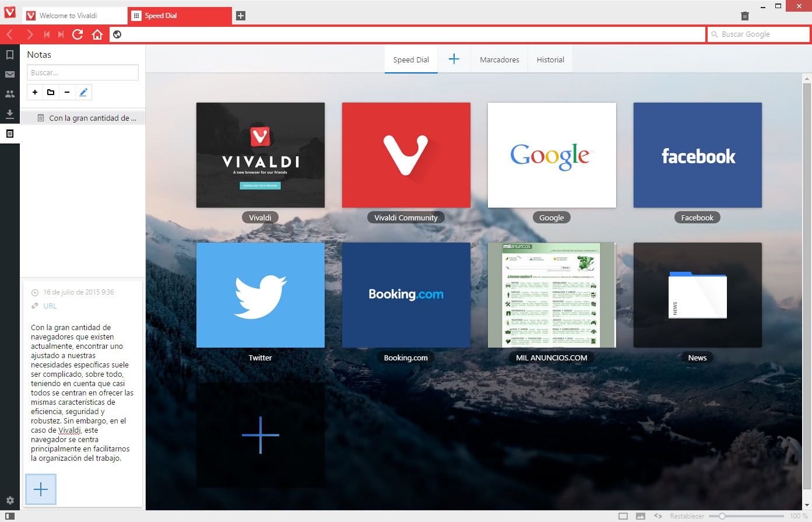Edit note using the pencil icon
This screenshot has width=812, height=522.
point(83,92)
